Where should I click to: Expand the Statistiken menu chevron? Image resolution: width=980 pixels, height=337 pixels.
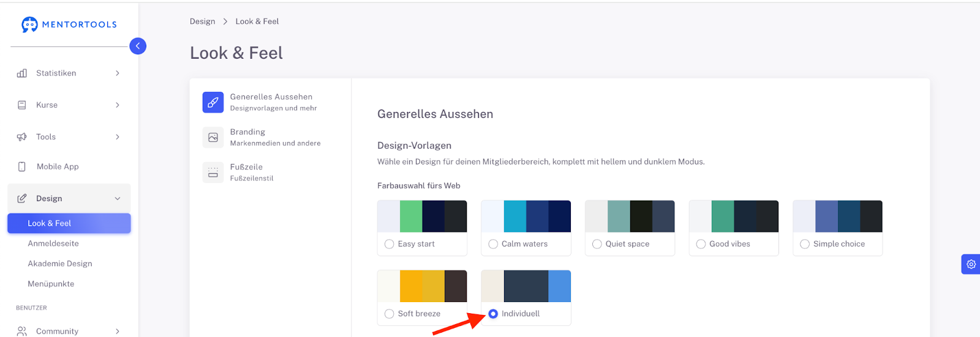(x=118, y=73)
